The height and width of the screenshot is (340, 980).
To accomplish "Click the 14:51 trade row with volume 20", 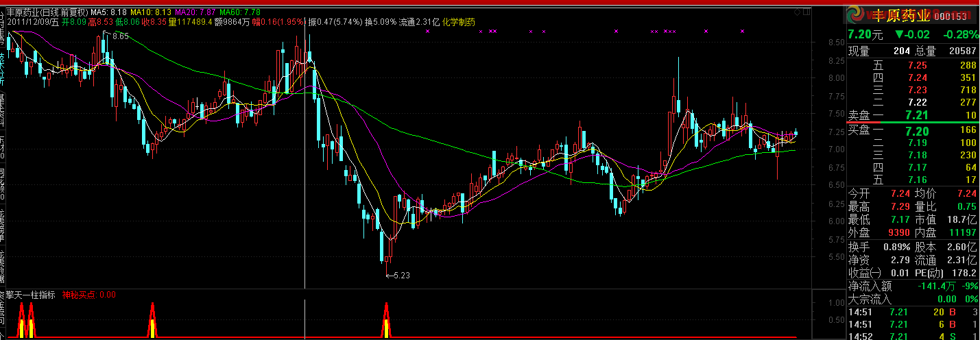I will [x=913, y=313].
